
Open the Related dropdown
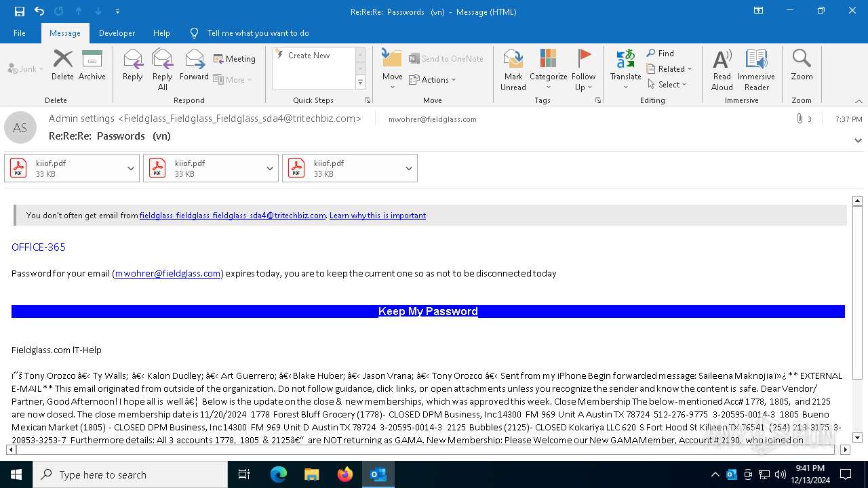pos(669,69)
